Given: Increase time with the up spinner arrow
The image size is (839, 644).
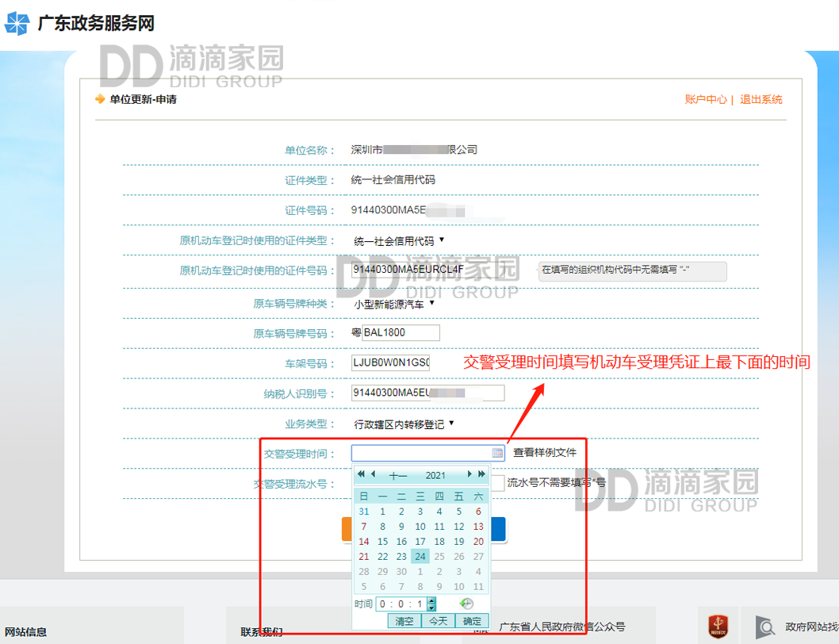Looking at the screenshot, I should [x=432, y=600].
